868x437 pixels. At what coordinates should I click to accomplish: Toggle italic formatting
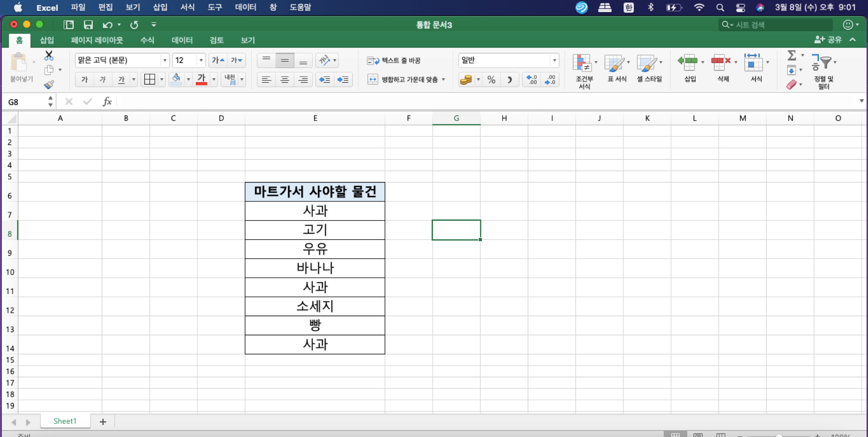tap(102, 79)
